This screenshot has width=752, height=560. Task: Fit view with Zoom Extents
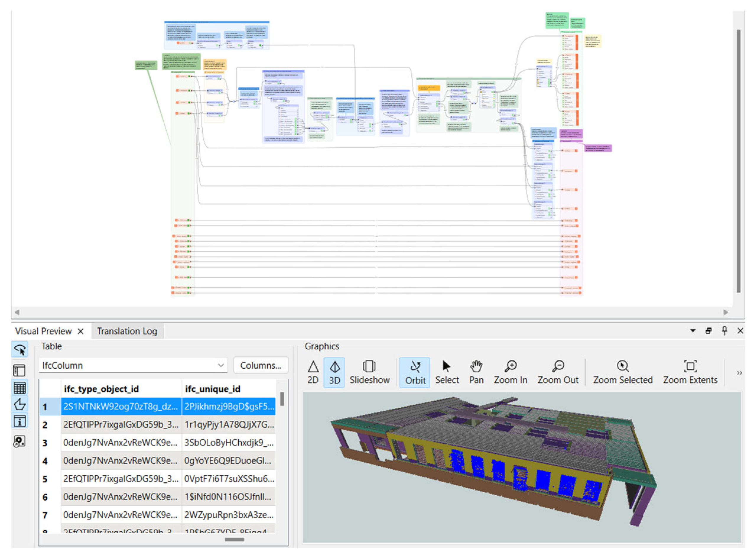(690, 372)
